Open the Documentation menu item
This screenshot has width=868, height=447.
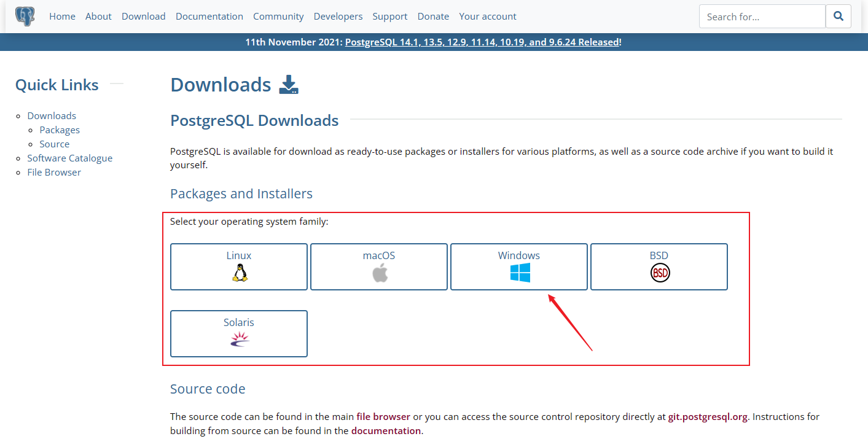coord(209,16)
